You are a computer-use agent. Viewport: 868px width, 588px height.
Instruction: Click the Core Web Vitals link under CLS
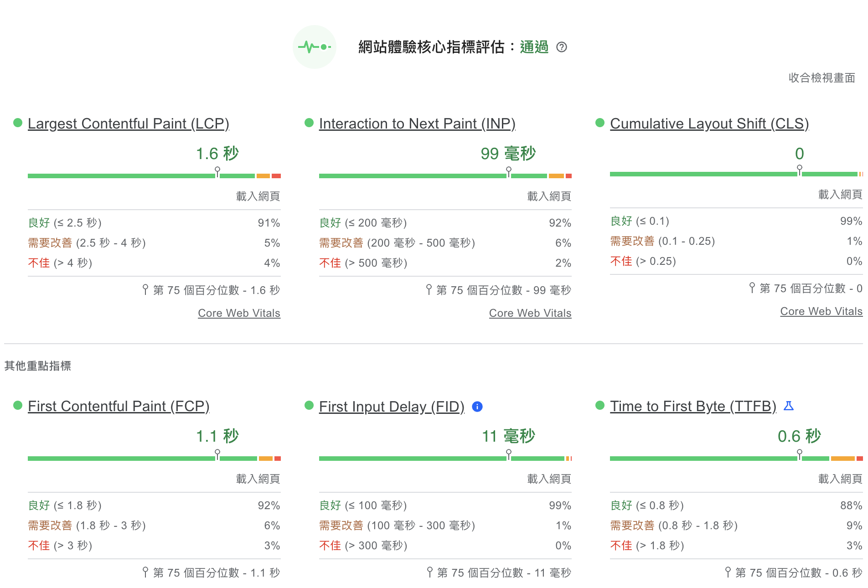821,311
